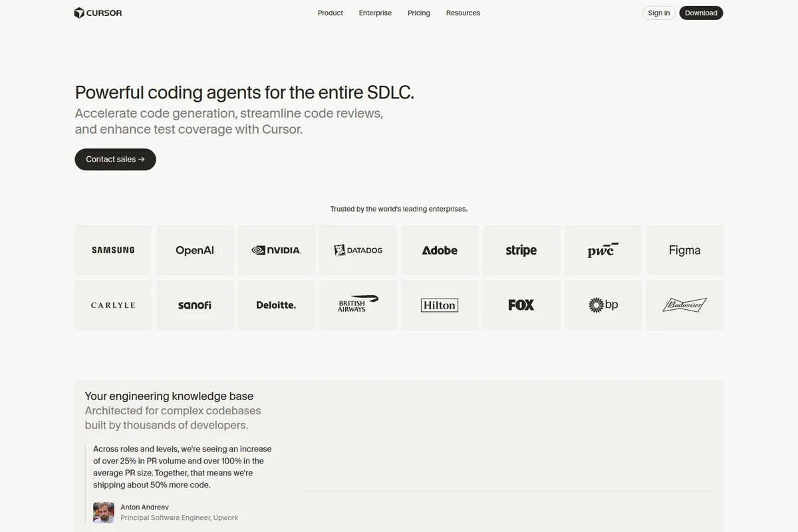Click the Budweiser logo
The width and height of the screenshot is (798, 532).
click(x=685, y=305)
